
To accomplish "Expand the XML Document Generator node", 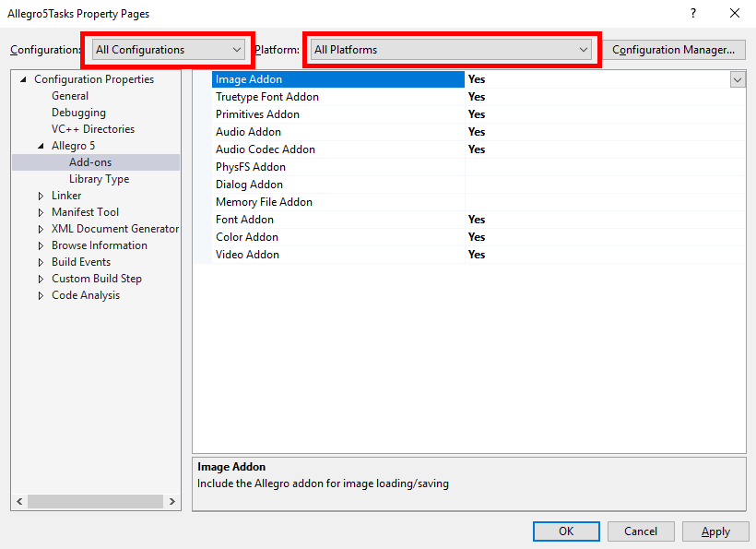I will point(41,229).
